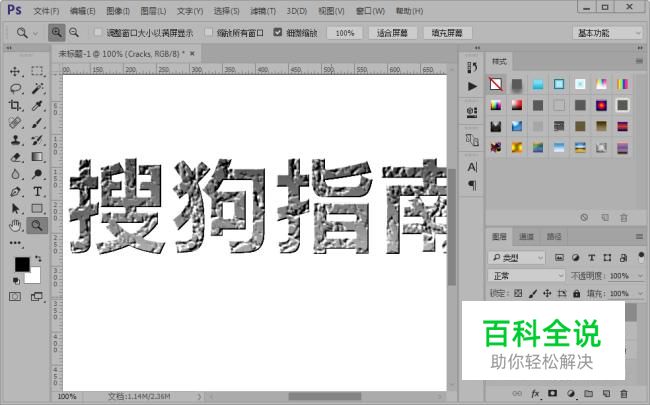Open the Actions panel play icon

tap(472, 86)
